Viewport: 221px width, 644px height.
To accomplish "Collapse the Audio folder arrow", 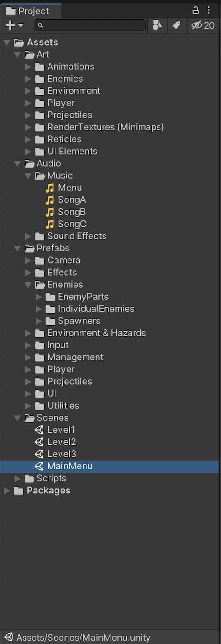I will (18, 164).
